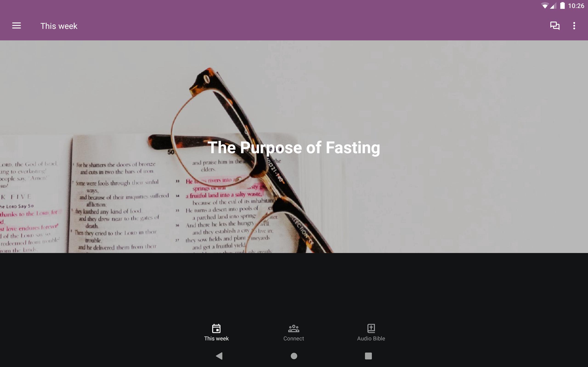
Task: Tap the Android recent apps button
Action: point(368,356)
